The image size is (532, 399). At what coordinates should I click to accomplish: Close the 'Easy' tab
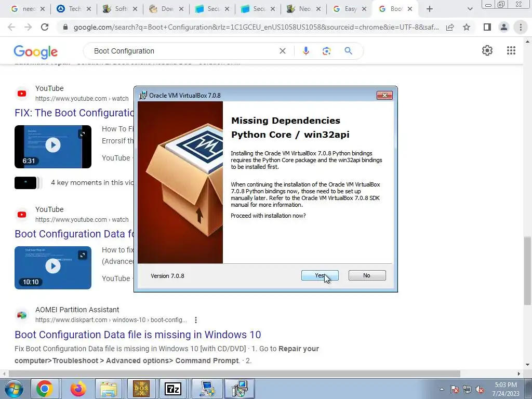click(364, 9)
